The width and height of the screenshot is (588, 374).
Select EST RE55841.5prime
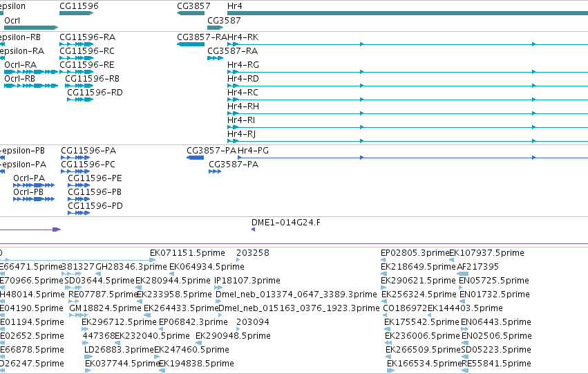[496, 364]
